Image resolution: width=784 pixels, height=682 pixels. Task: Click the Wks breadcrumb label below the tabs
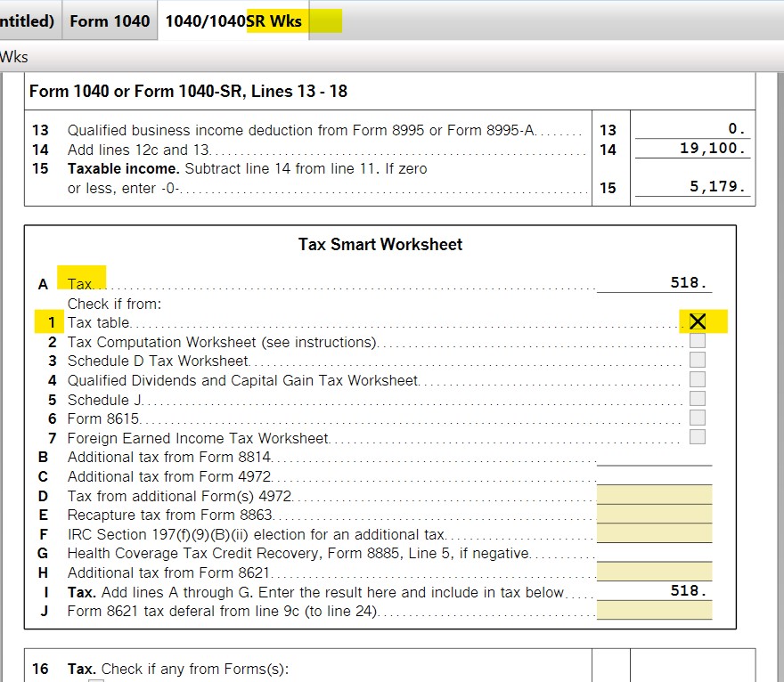point(14,57)
